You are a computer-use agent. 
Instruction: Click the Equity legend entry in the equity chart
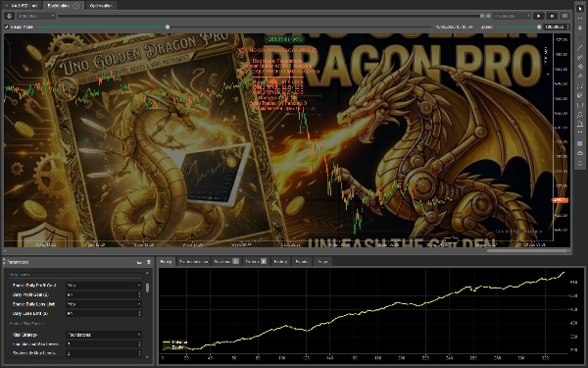(x=173, y=347)
